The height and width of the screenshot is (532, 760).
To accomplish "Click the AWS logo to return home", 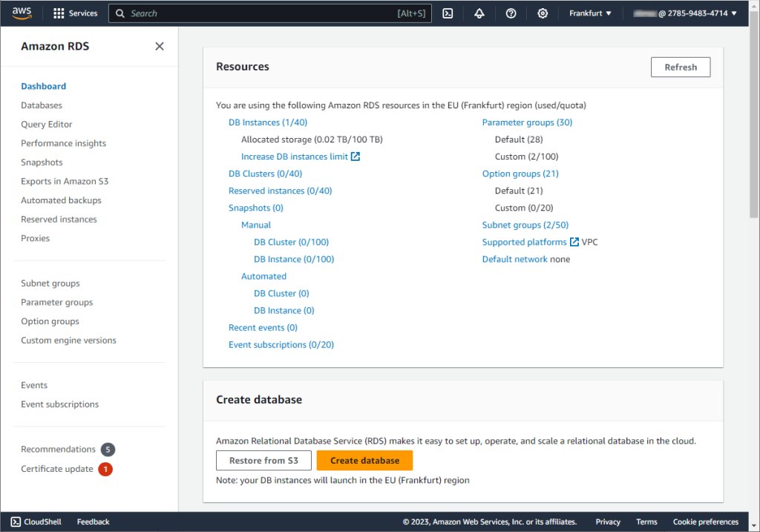I will 22,13.
